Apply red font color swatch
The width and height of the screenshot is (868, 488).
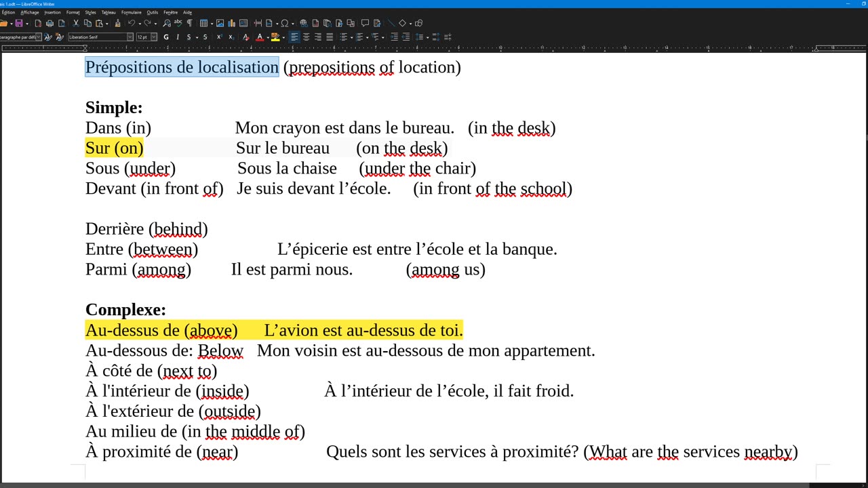coord(260,37)
